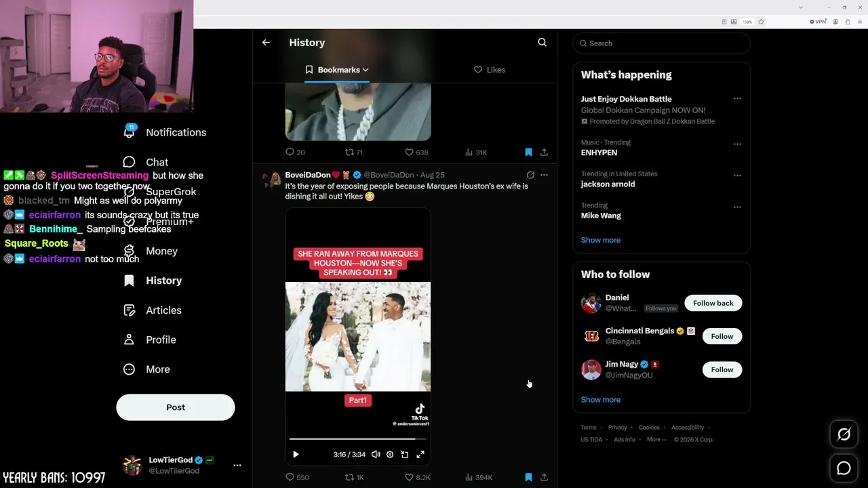Image resolution: width=868 pixels, height=488 pixels.
Task: Mute the video volume
Action: click(376, 455)
